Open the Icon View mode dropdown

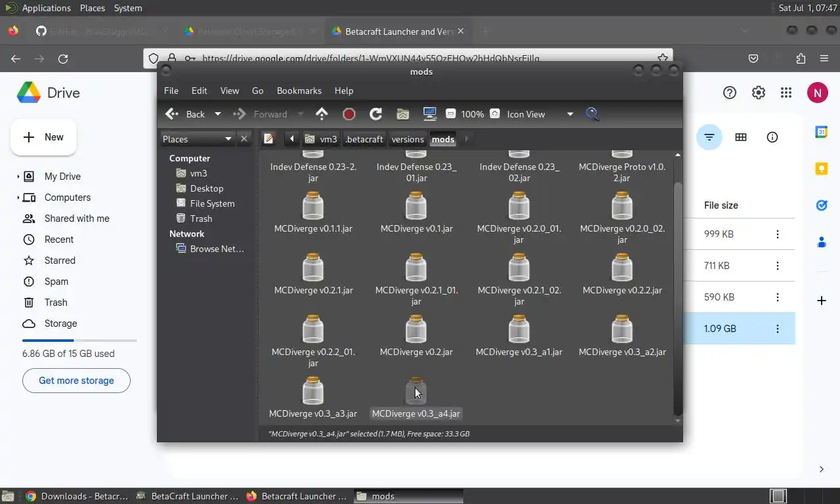click(x=540, y=114)
